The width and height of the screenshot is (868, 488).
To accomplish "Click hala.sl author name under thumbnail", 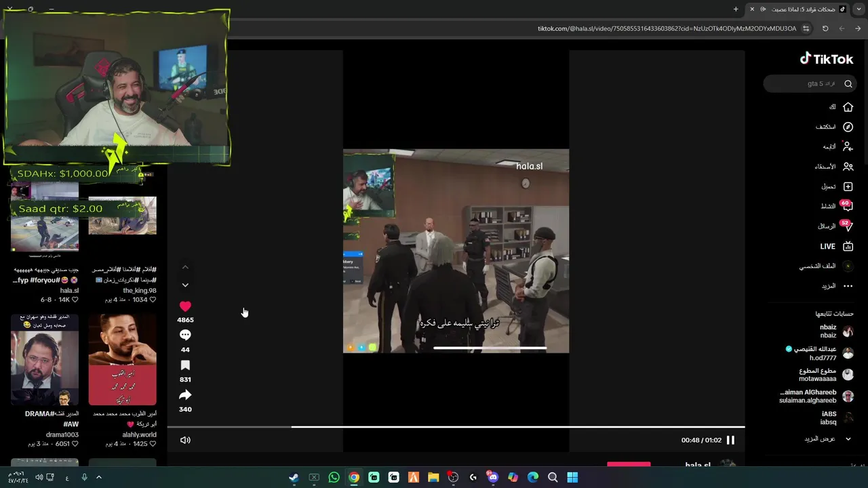I will click(x=69, y=290).
